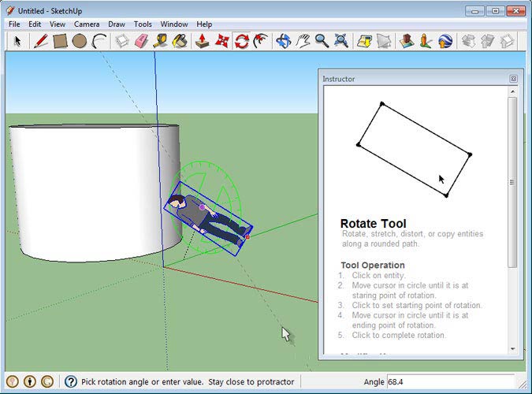Choose the Line pencil tool

(x=40, y=41)
